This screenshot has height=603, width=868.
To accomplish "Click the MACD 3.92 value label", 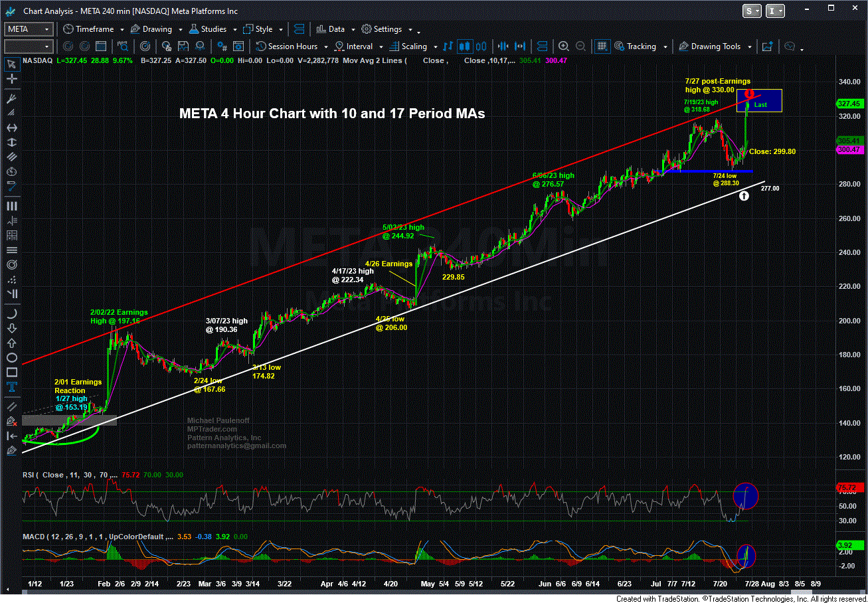I will pos(849,545).
